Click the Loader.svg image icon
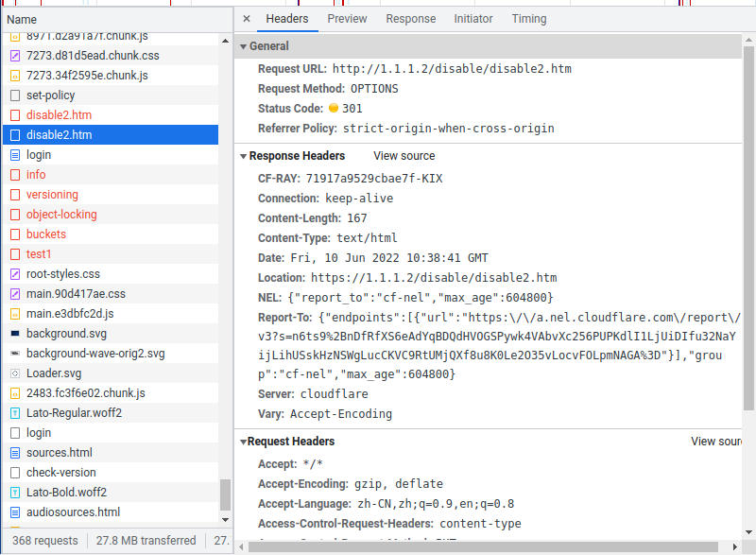The height and width of the screenshot is (555, 756). pos(15,373)
